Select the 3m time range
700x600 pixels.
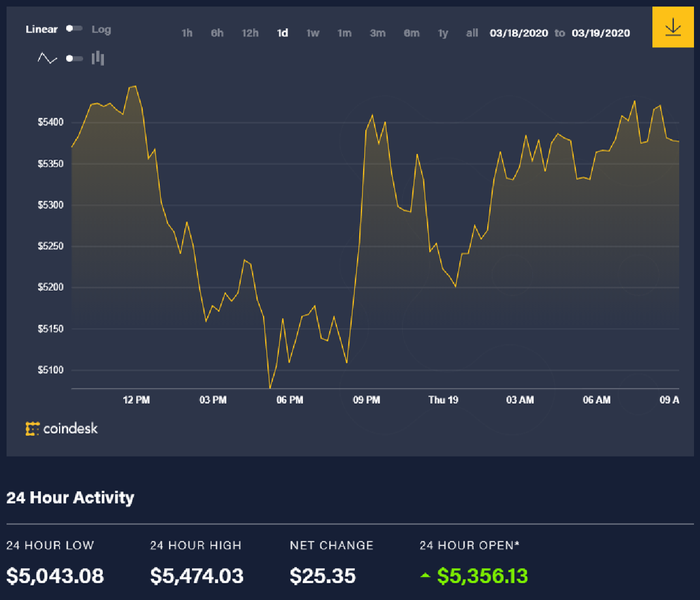(377, 33)
